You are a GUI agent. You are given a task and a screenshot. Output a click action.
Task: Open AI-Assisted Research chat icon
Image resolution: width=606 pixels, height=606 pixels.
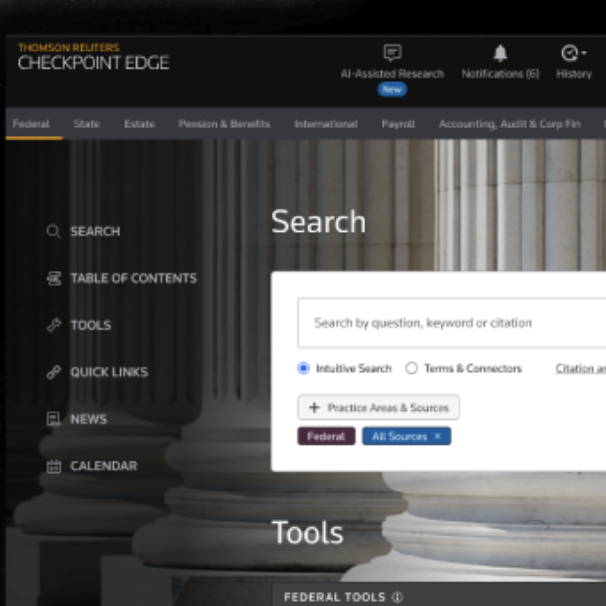pyautogui.click(x=392, y=53)
